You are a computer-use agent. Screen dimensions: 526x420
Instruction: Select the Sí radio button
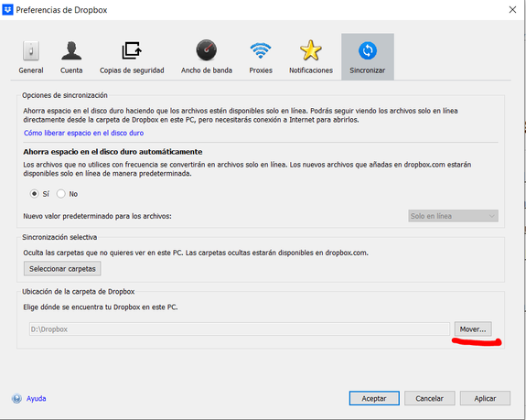pyautogui.click(x=34, y=194)
